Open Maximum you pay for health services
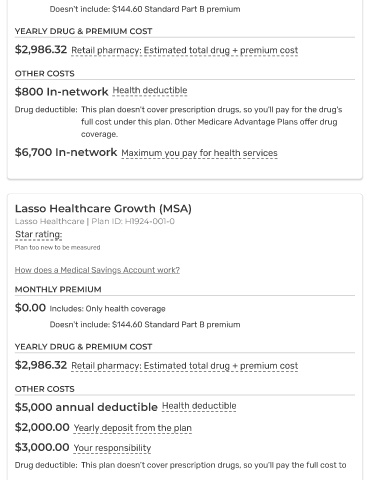Viewport: 370px width, 480px height. [199, 153]
